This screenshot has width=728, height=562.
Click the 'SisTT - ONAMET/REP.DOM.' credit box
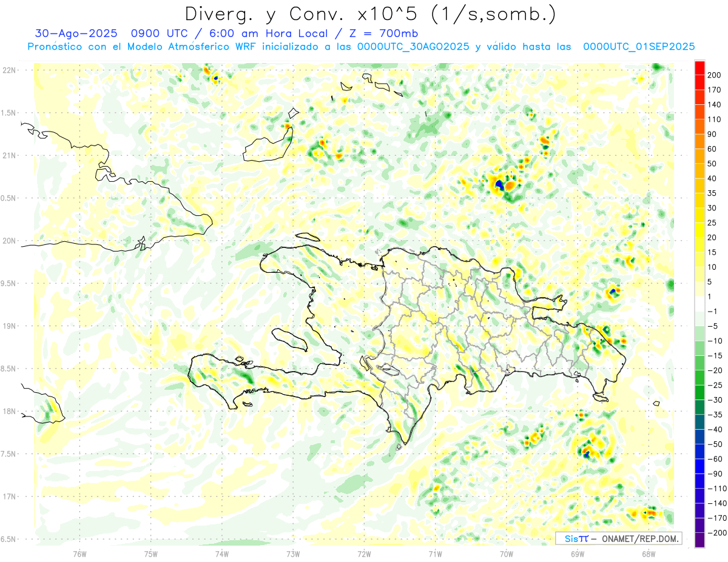tap(618, 538)
